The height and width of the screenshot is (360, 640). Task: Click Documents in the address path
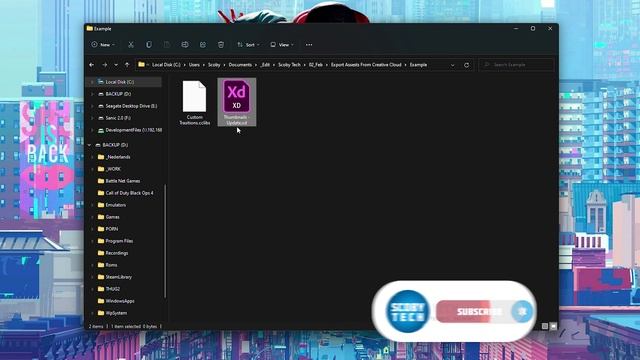(240, 65)
